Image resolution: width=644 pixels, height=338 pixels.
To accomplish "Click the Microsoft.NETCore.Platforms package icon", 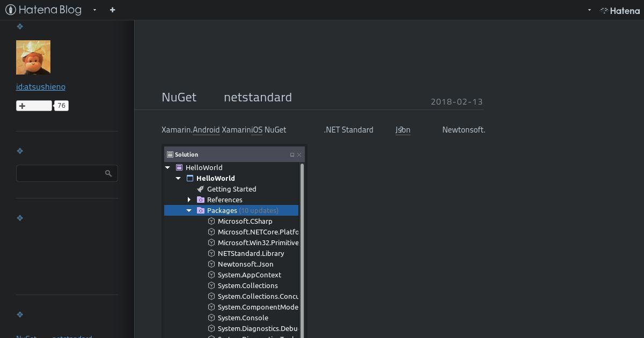I will pos(211,232).
